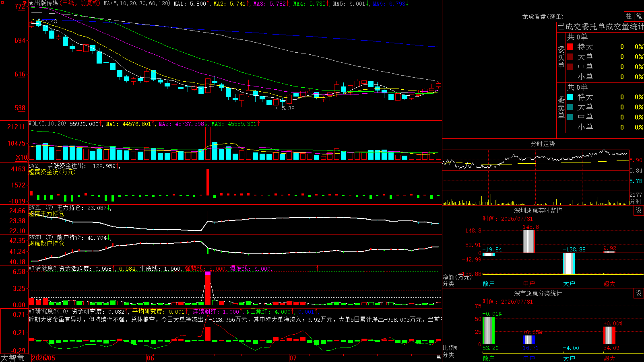Click the 中户 label in 深圳超赢实时监控
Screen dimensions: 644x362
coord(529,284)
